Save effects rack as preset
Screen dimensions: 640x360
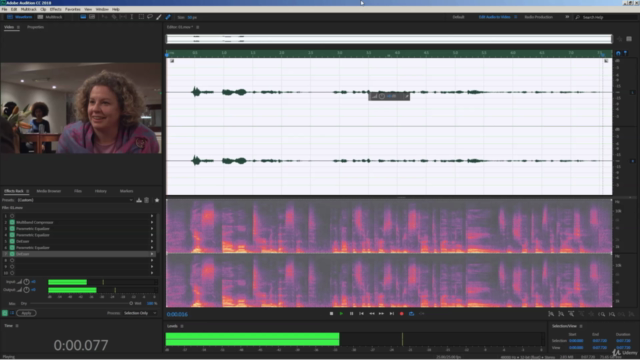(x=139, y=200)
